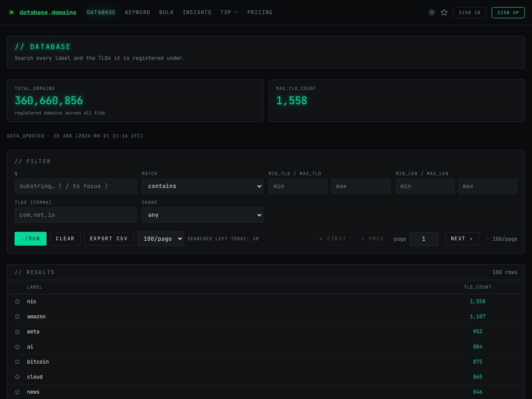Screen dimensions: 532x399
Task: Click the 1,107 TLD count value
Action: 477,317
